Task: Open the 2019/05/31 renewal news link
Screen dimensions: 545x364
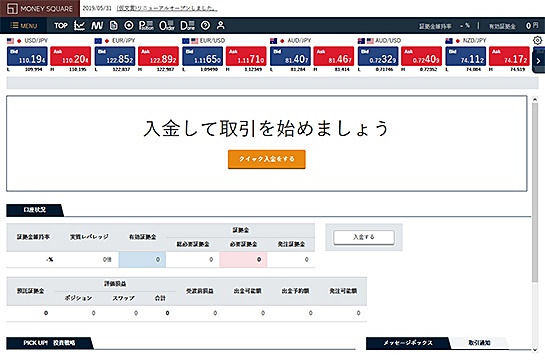Action: tap(167, 8)
